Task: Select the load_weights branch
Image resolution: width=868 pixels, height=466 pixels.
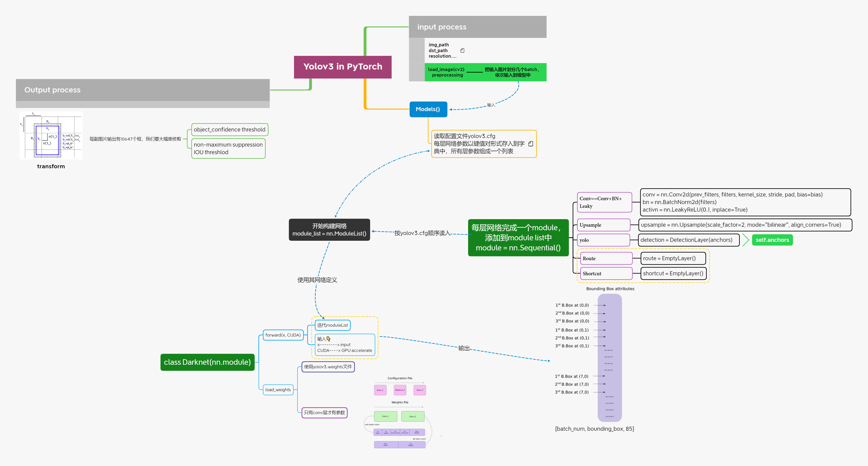Action: pos(278,390)
